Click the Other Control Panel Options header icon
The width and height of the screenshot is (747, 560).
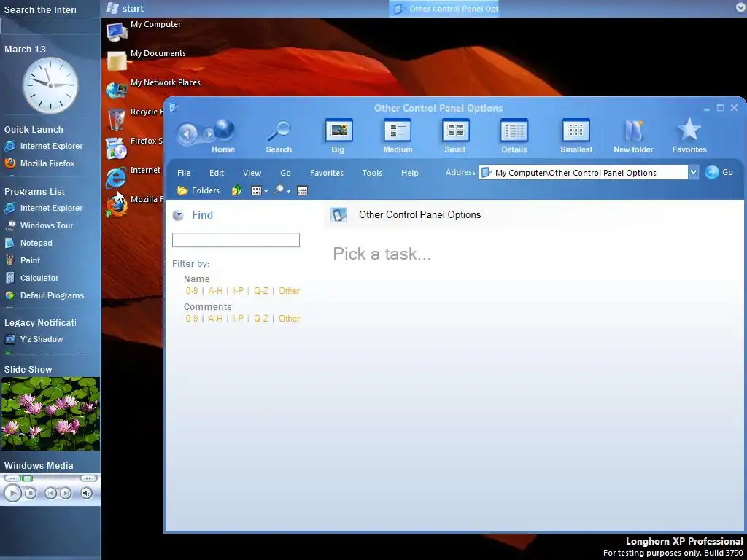338,215
